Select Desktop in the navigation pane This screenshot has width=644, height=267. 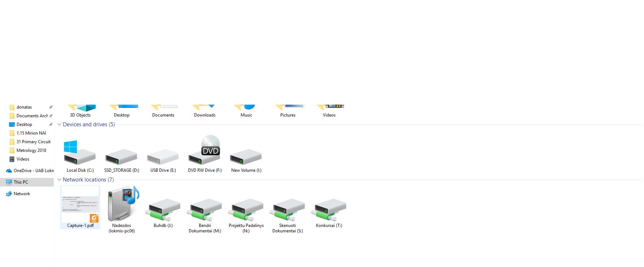(x=24, y=124)
